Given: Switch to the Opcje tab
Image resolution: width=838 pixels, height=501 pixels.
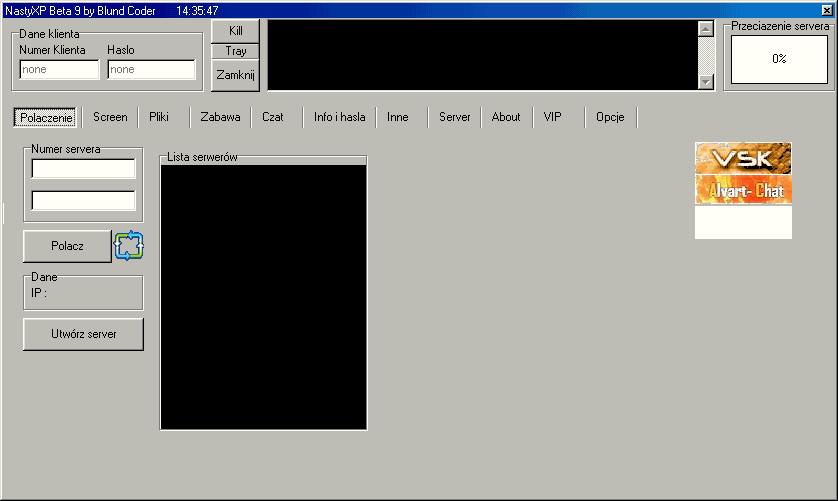Looking at the screenshot, I should (x=610, y=117).
